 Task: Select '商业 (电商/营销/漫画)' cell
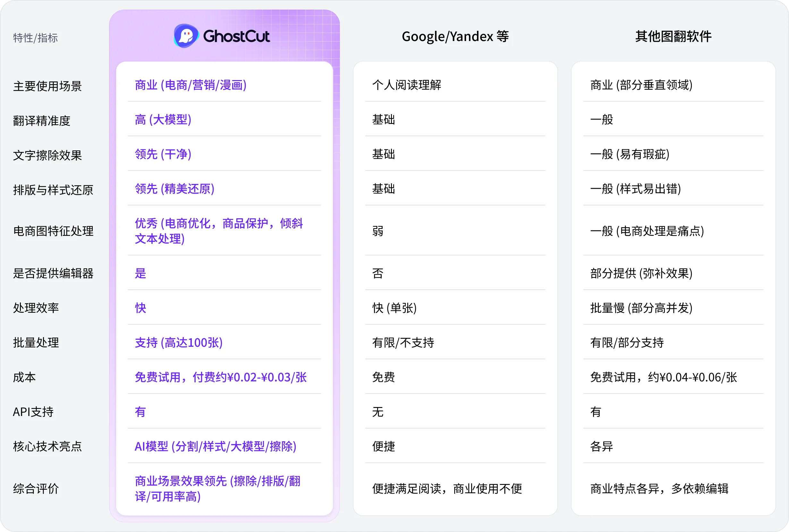click(x=191, y=85)
